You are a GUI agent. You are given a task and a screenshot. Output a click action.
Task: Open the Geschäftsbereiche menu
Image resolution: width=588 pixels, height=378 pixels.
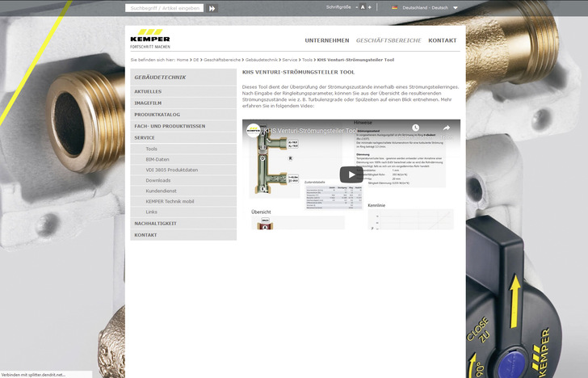pyautogui.click(x=388, y=40)
